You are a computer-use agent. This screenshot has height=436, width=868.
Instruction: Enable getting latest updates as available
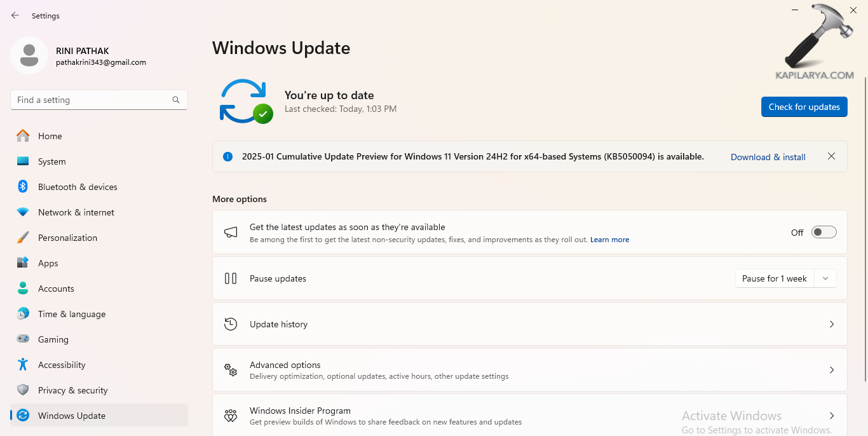(824, 232)
